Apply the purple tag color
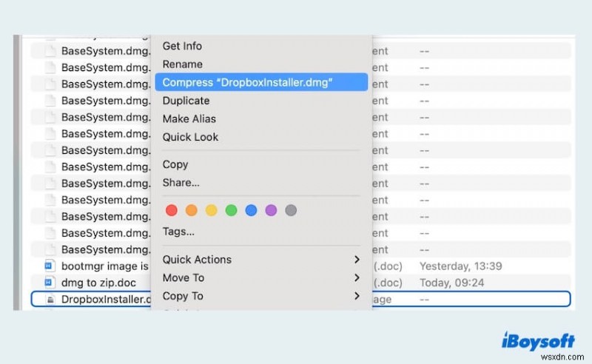The width and height of the screenshot is (592, 364). click(271, 210)
